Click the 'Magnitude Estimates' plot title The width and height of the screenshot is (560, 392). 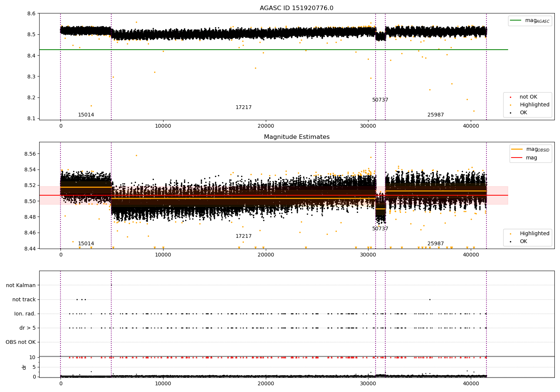(296, 137)
